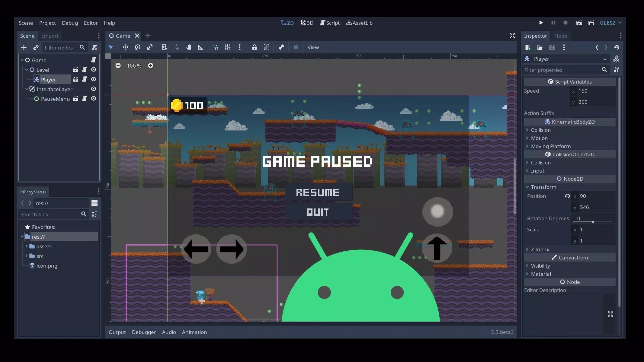Image resolution: width=644 pixels, height=362 pixels.
Task: Select the Pan hand tool
Action: (189, 47)
